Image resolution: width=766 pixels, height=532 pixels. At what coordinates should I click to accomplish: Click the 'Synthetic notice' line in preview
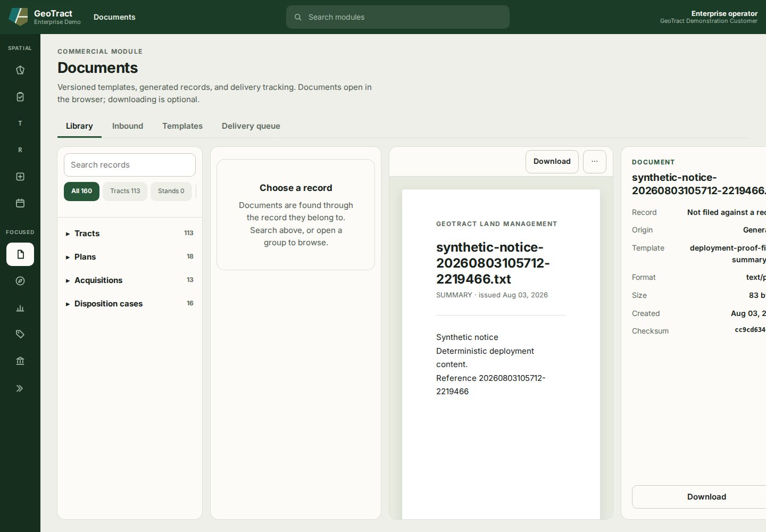click(467, 337)
